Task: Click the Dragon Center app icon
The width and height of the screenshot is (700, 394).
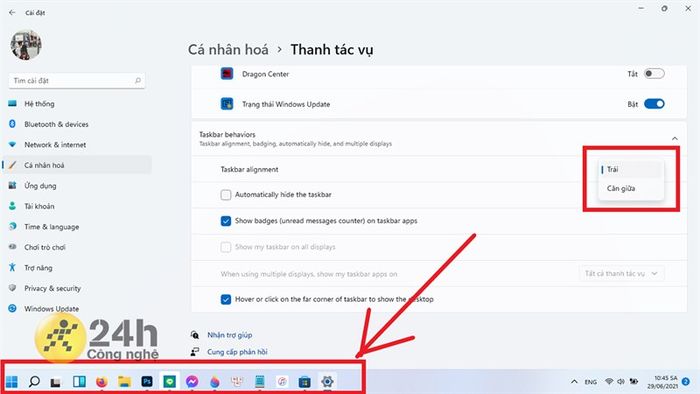Action: (x=227, y=74)
